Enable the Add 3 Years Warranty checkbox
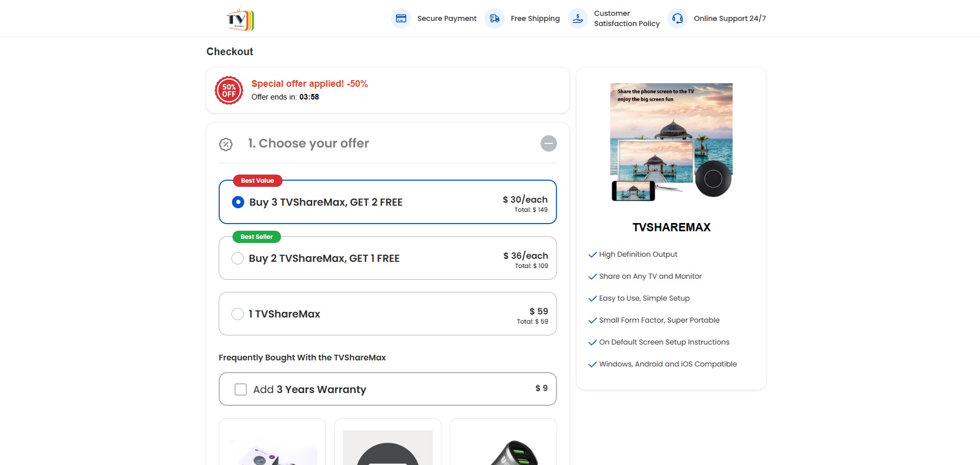Screen dimensions: 980x465 pos(241,389)
